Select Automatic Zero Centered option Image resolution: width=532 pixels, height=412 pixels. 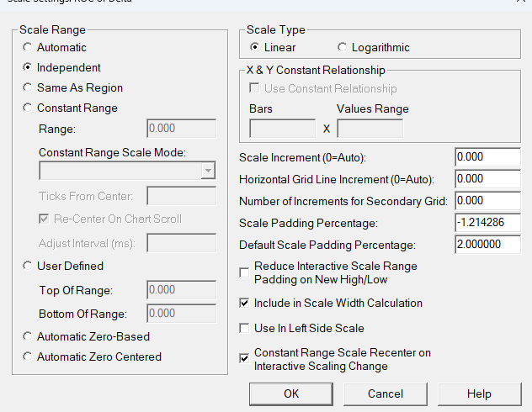coord(28,357)
